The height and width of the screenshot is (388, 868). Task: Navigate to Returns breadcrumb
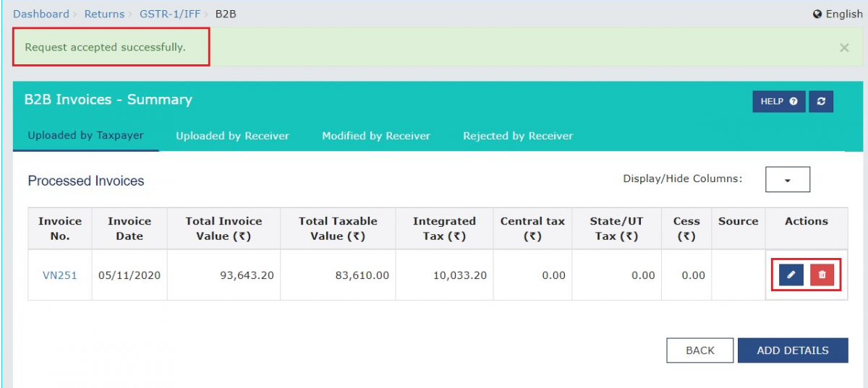click(104, 14)
